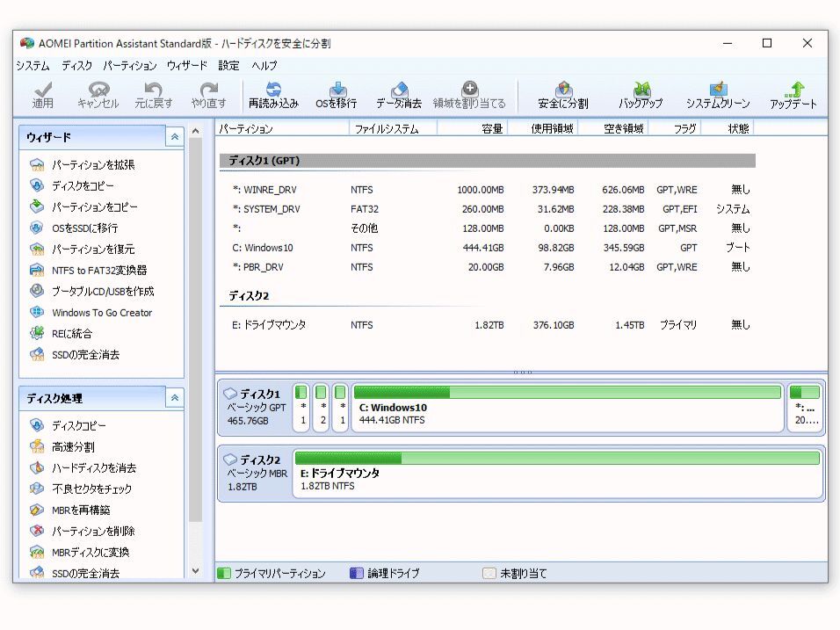The image size is (840, 630).
Task: Open the パーティション menu
Action: coord(130,66)
